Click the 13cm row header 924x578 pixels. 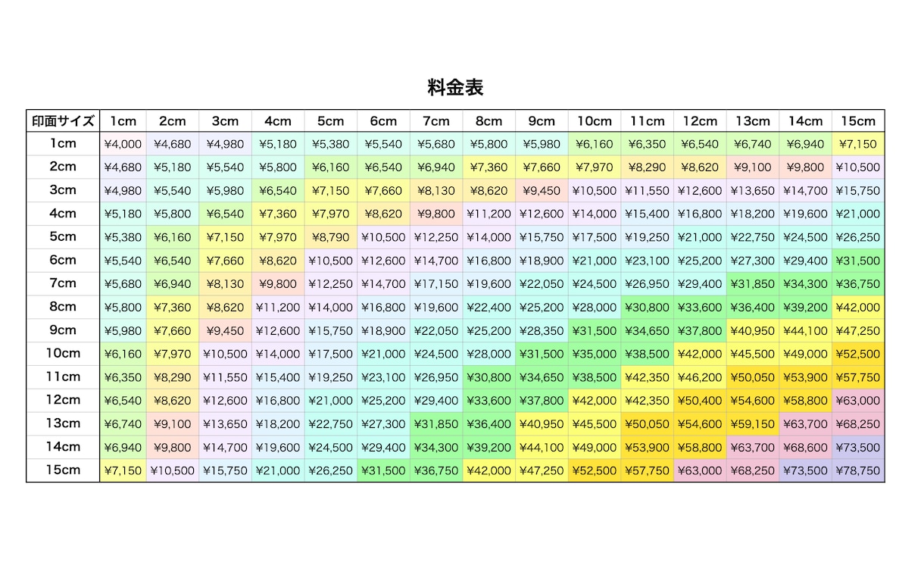63,423
